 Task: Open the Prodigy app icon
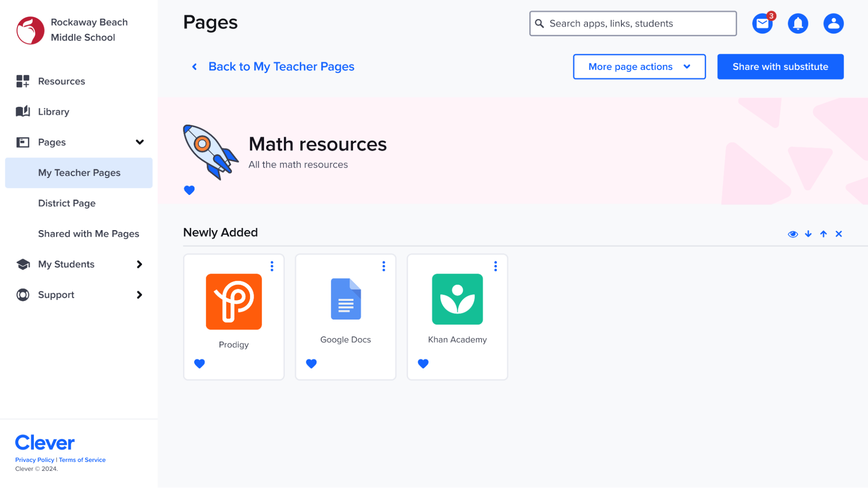[x=234, y=301]
